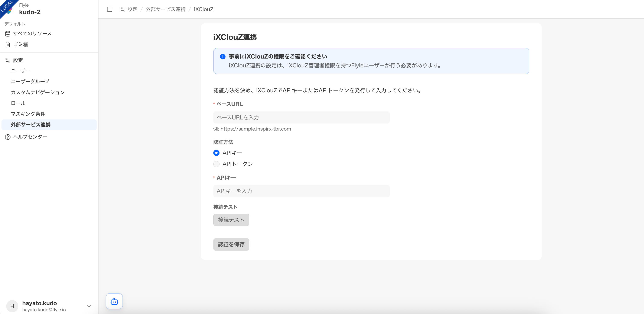Select the APIトークン radio button

pos(216,164)
